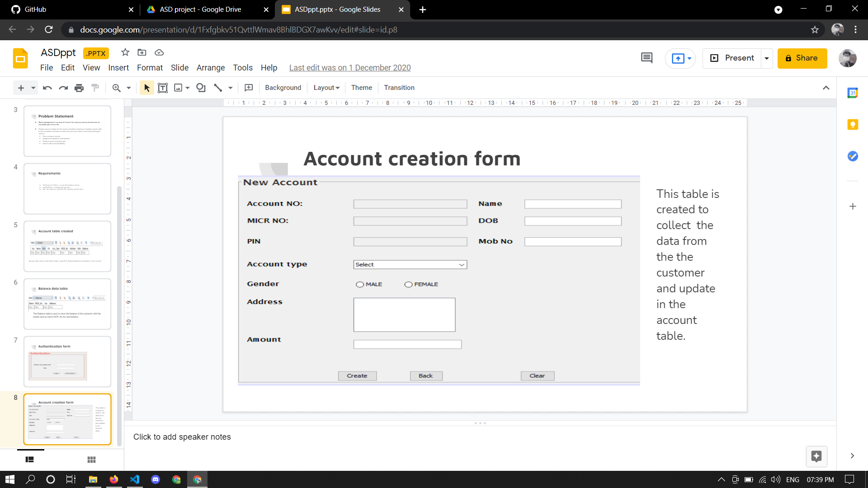Open new slide layout dropdown arrow
Screen dimensions: 868x488
coord(33,88)
